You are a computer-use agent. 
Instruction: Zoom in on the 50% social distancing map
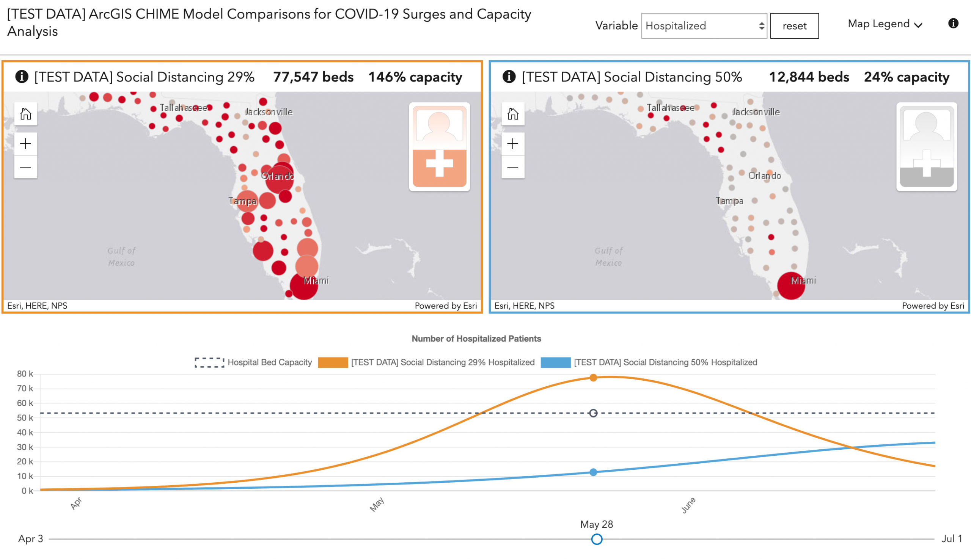[512, 143]
